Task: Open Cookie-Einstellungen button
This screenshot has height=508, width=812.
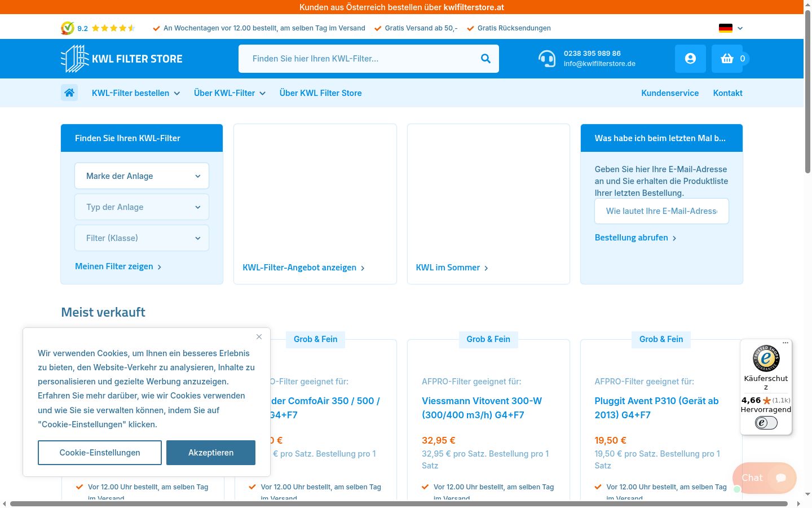Action: [x=100, y=453]
